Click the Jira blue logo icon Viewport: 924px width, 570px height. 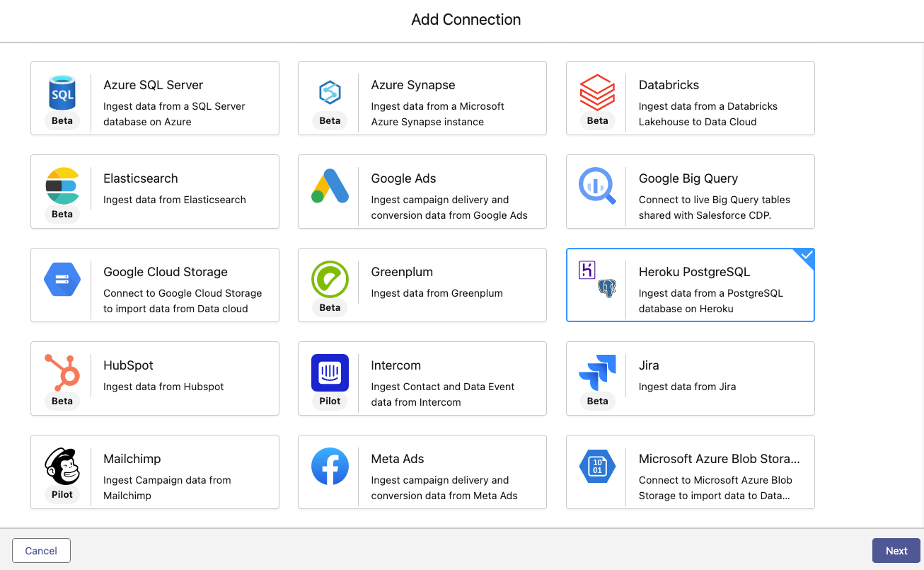pyautogui.click(x=597, y=372)
